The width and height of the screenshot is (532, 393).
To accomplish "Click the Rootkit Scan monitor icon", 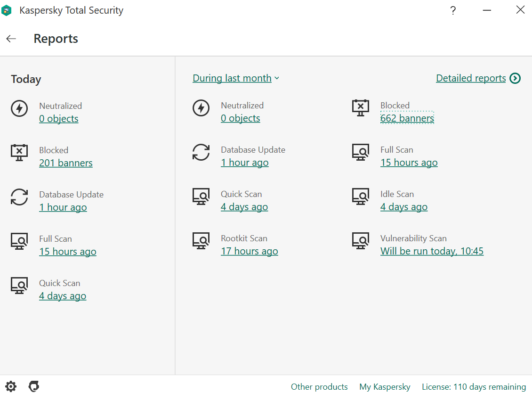I will [x=201, y=241].
